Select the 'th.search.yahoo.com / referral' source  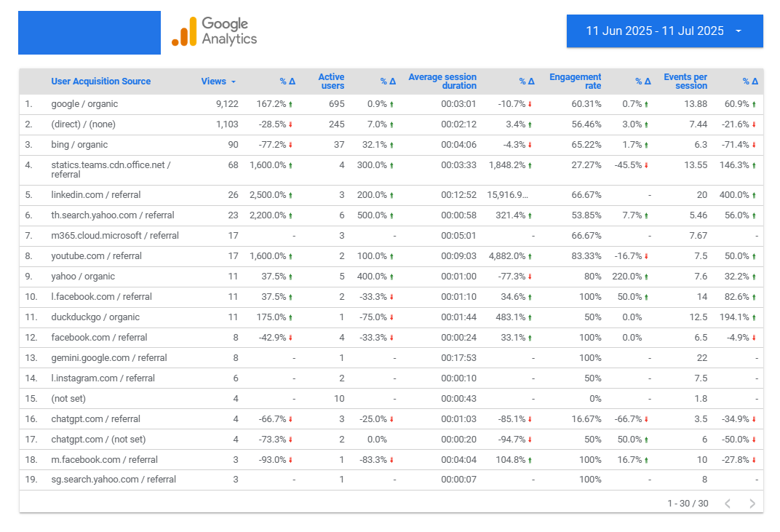coord(113,215)
